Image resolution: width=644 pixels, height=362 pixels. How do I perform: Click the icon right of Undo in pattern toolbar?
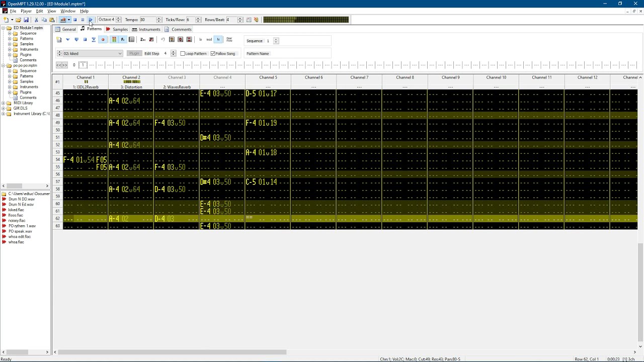pos(172,40)
